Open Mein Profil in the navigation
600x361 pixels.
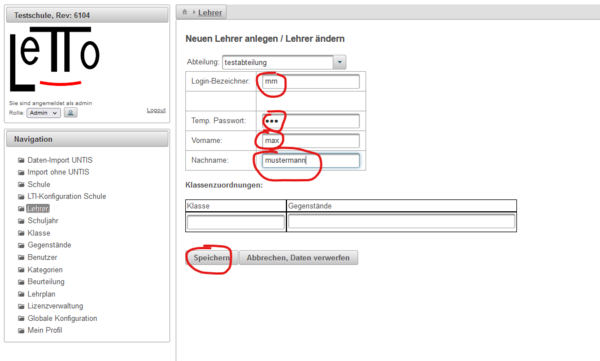[x=44, y=330]
